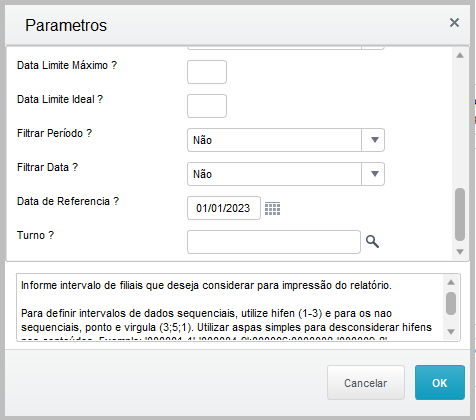This screenshot has width=476, height=420.
Task: Click the 'Parametros' dialog title
Action: pos(66,25)
